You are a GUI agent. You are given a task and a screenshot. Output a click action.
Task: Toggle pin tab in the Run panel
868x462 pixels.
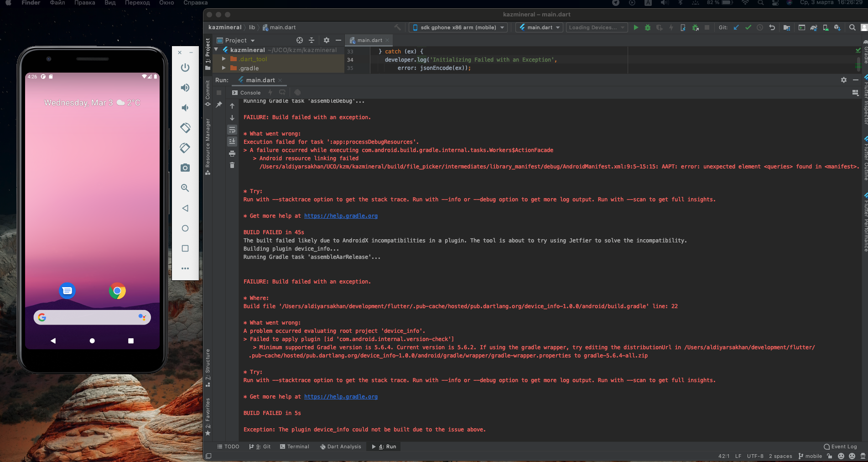[x=219, y=105]
